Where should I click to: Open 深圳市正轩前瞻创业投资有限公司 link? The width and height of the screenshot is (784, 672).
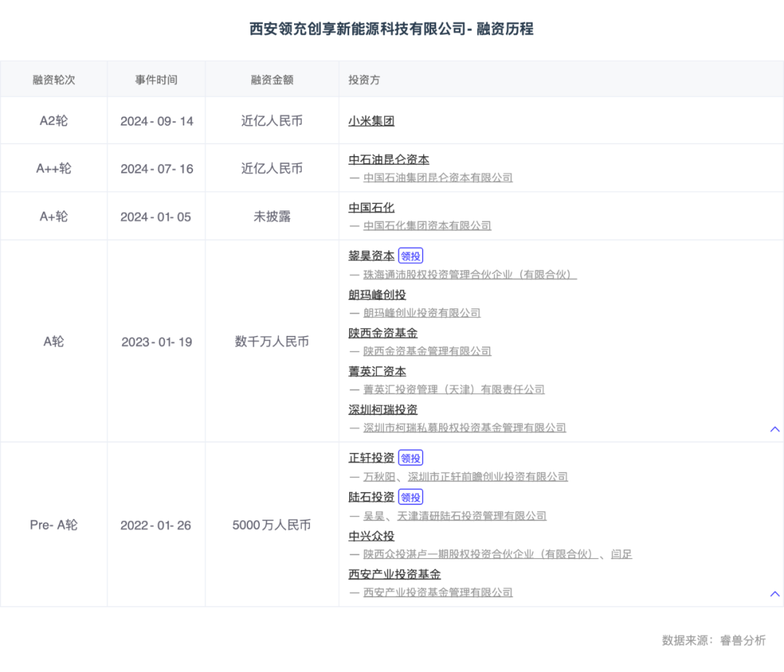click(x=488, y=477)
